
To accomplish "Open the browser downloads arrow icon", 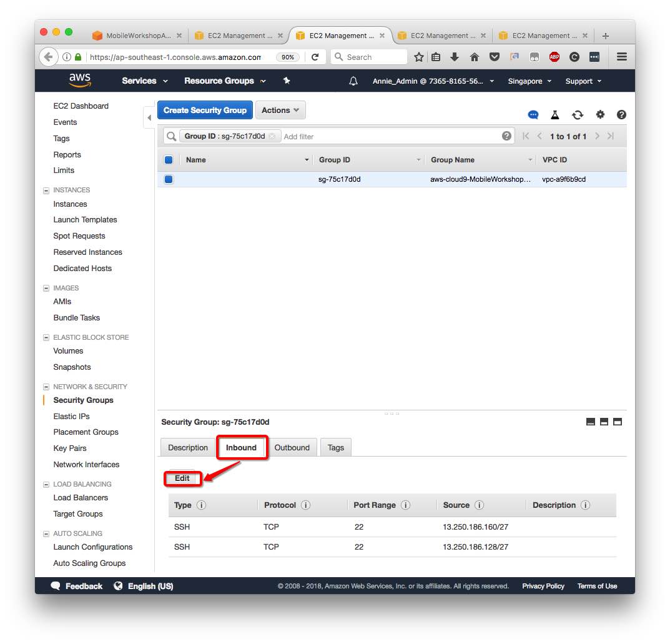I will pos(454,57).
